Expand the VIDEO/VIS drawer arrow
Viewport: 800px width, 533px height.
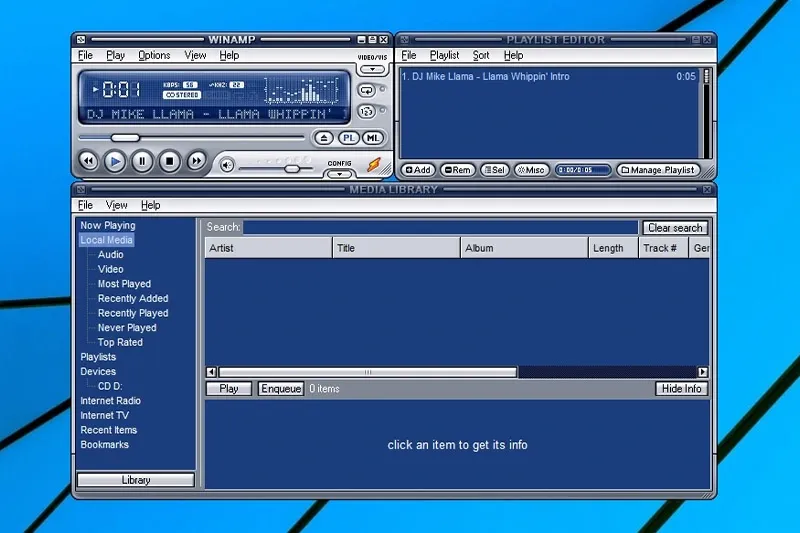click(x=372, y=69)
